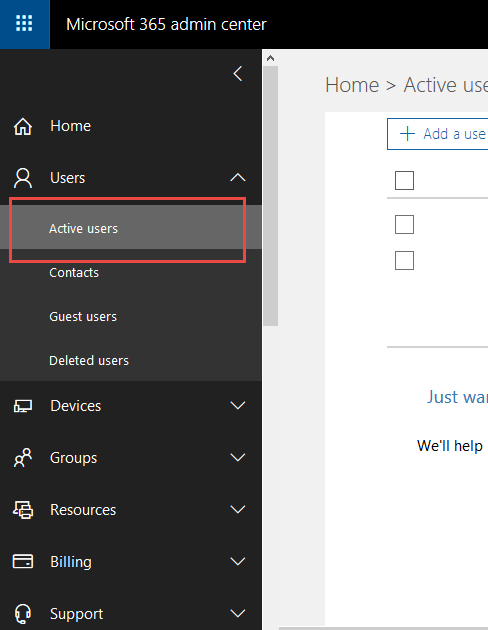Click scrollbar up arrow of navigation
488x630 pixels.
click(270, 58)
